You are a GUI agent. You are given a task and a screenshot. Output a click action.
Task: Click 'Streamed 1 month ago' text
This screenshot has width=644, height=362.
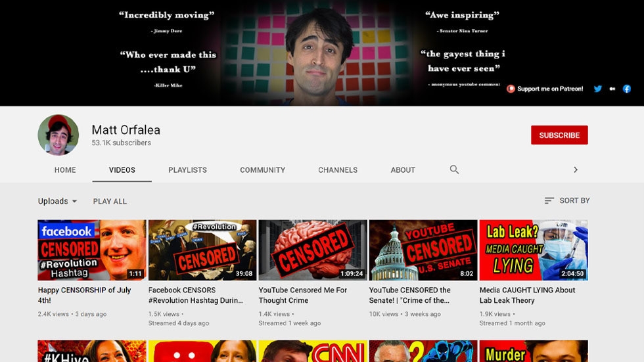click(512, 323)
